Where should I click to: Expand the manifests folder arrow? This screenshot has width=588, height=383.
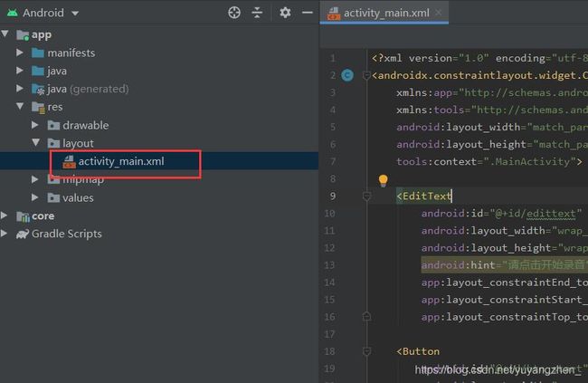click(20, 53)
